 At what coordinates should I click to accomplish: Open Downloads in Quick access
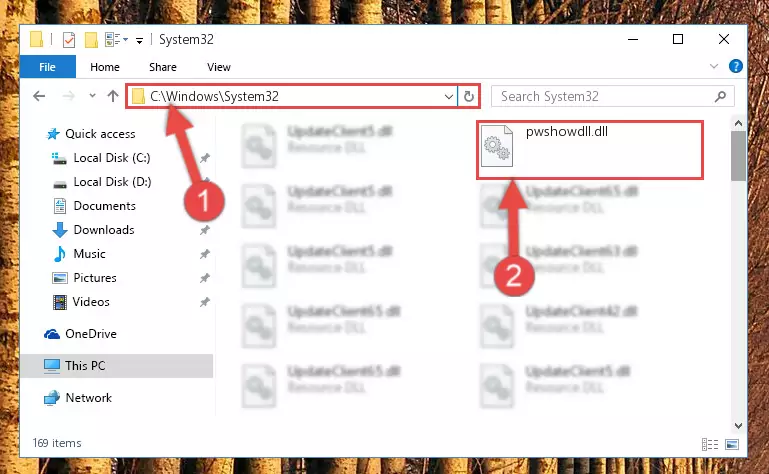pyautogui.click(x=104, y=230)
